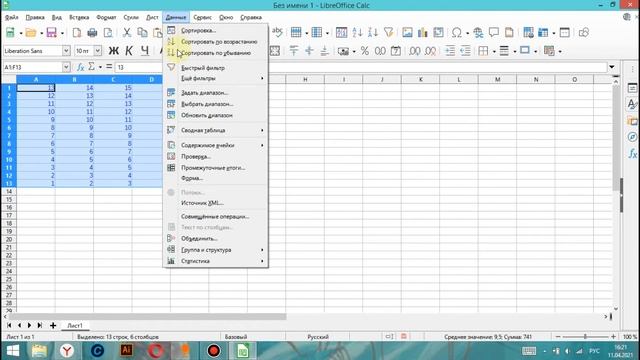Open the 'Справка' menu
640x360 pixels.
coord(251,17)
